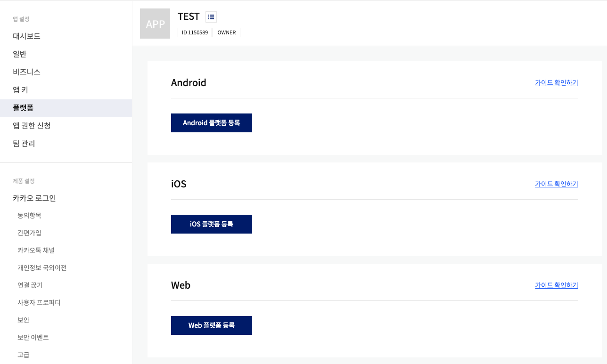Click the ID 1150589 badge
The image size is (607, 364).
click(x=195, y=32)
